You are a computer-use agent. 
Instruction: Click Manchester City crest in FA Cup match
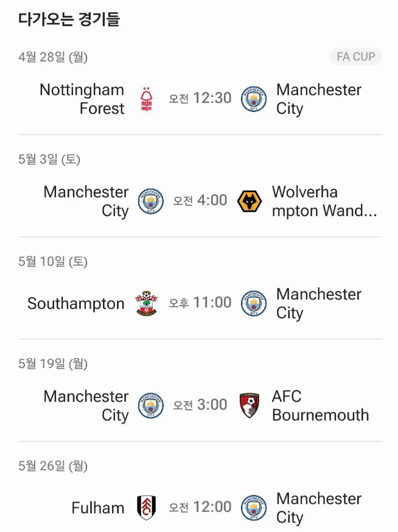tap(253, 99)
